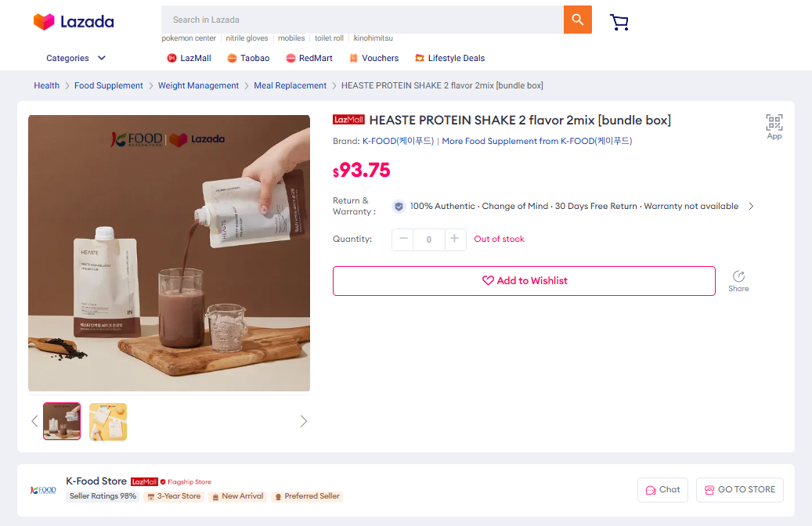Open the App QR code icon
The image size is (812, 526).
774,127
